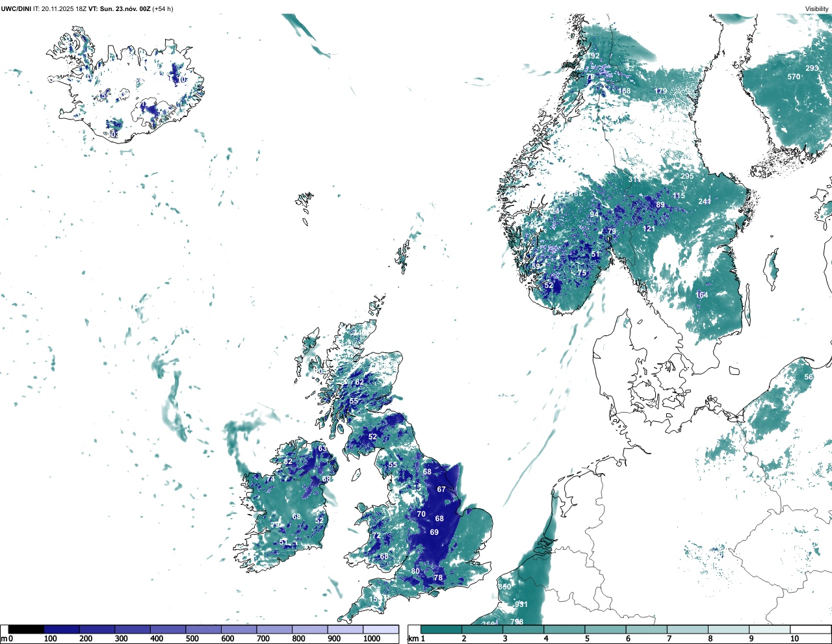Select the palest 9–10 km legend swatch
Screen dimensions: 832x644
pyautogui.click(x=770, y=629)
